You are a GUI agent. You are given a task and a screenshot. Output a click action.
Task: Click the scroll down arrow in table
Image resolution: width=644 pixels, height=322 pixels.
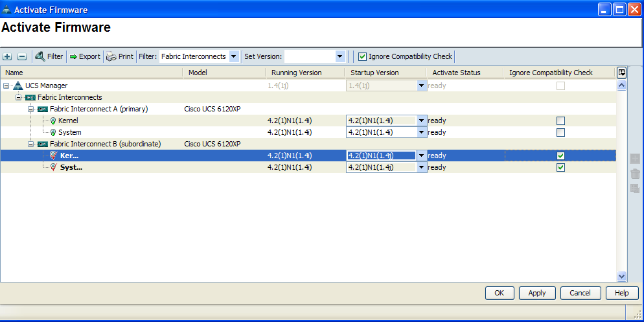point(622,276)
